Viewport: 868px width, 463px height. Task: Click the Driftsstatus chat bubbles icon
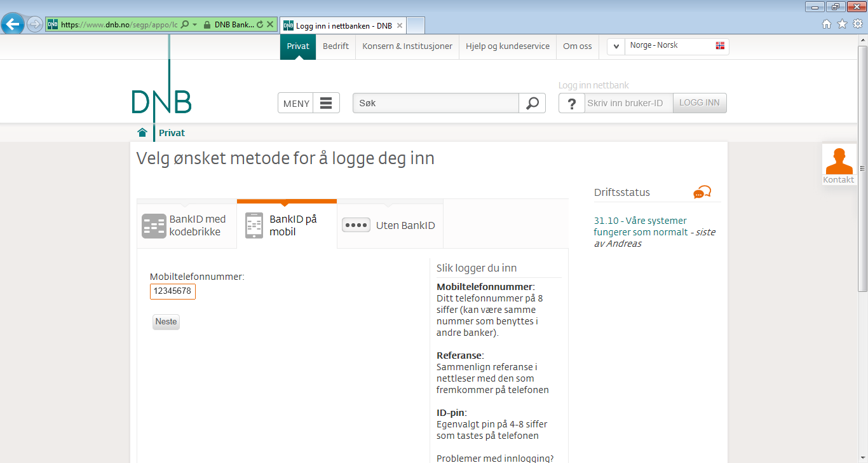pyautogui.click(x=702, y=192)
